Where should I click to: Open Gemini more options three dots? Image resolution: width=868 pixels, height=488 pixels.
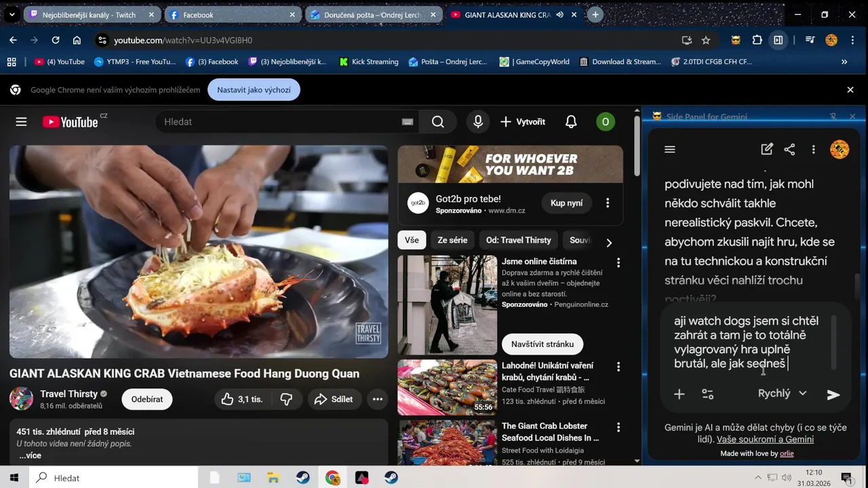click(813, 150)
